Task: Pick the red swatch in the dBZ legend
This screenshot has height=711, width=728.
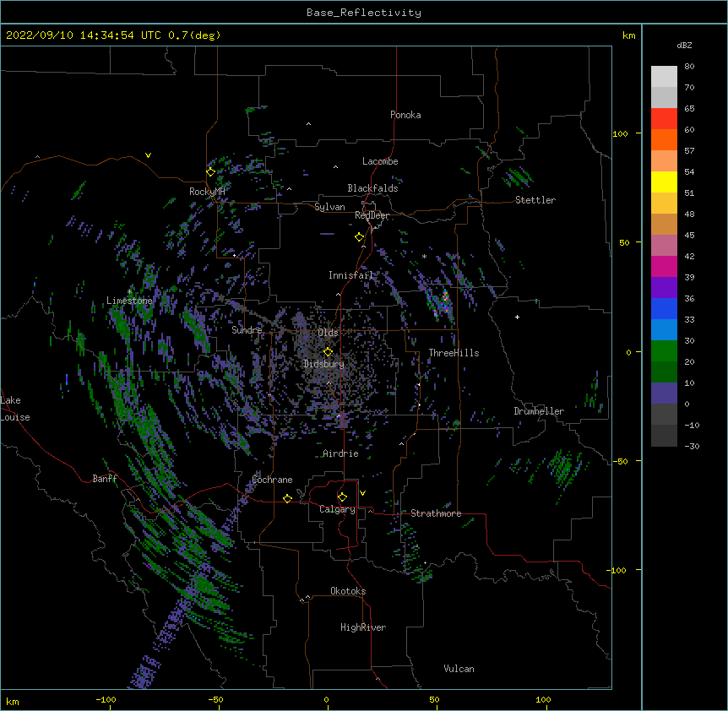Action: click(x=664, y=119)
